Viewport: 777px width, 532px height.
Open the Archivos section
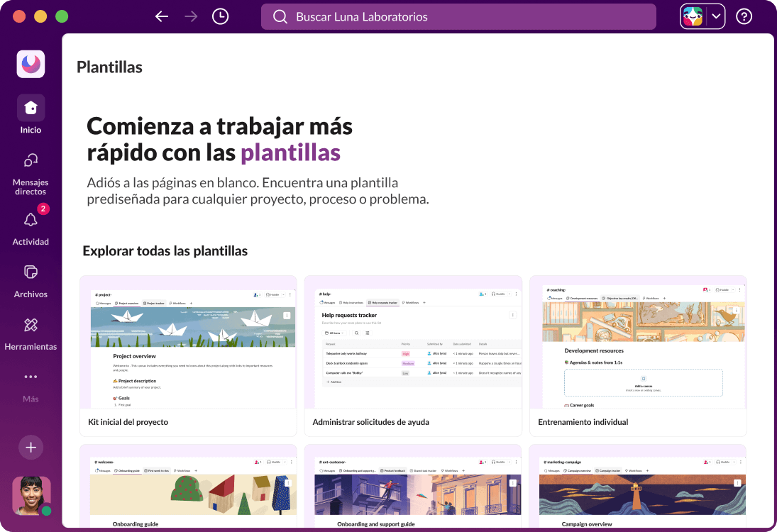pyautogui.click(x=31, y=279)
